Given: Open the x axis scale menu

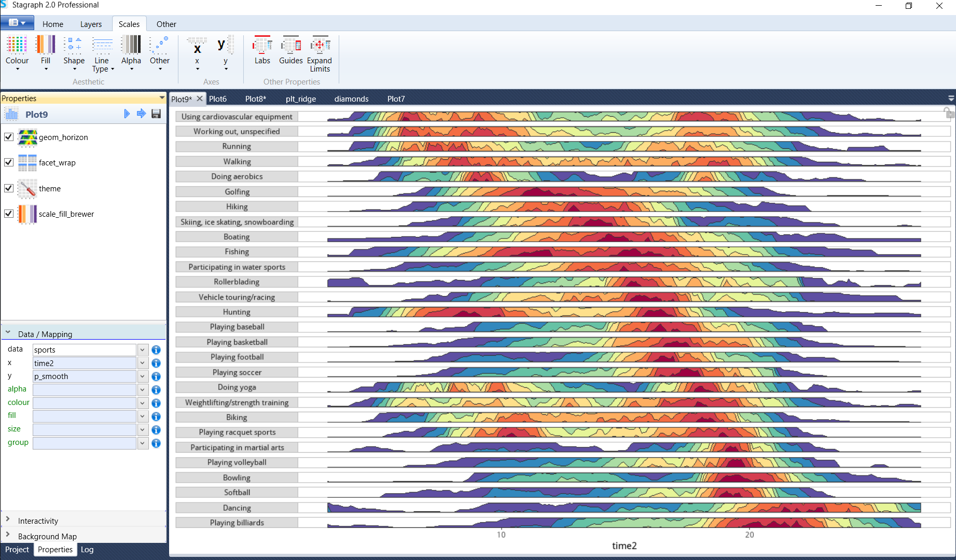Looking at the screenshot, I should pos(197,53).
